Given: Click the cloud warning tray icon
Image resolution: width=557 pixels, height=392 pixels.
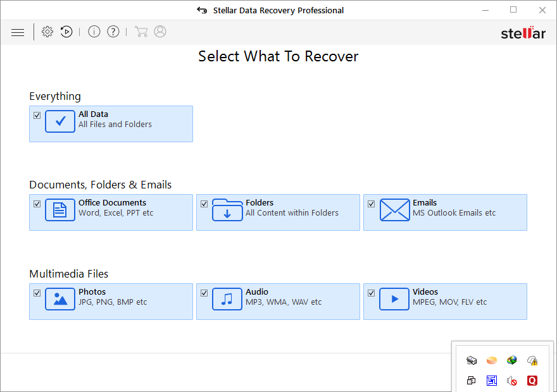Looking at the screenshot, I should [x=532, y=360].
